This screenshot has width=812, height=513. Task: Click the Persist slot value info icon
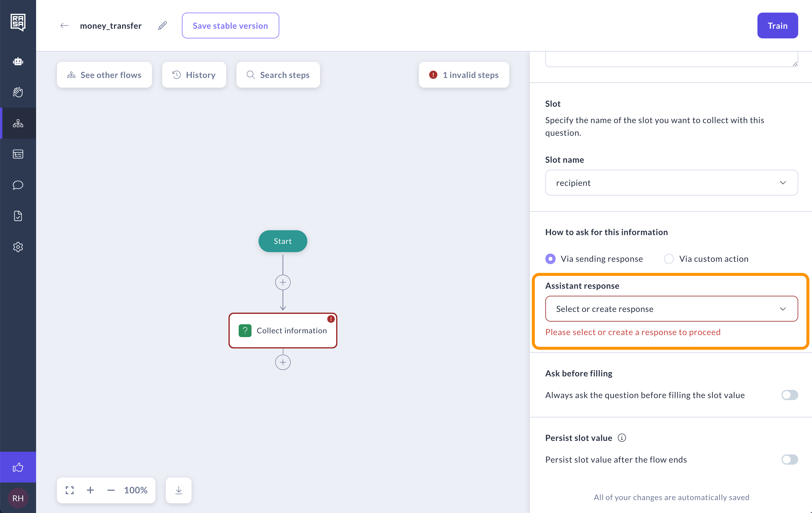coord(622,437)
